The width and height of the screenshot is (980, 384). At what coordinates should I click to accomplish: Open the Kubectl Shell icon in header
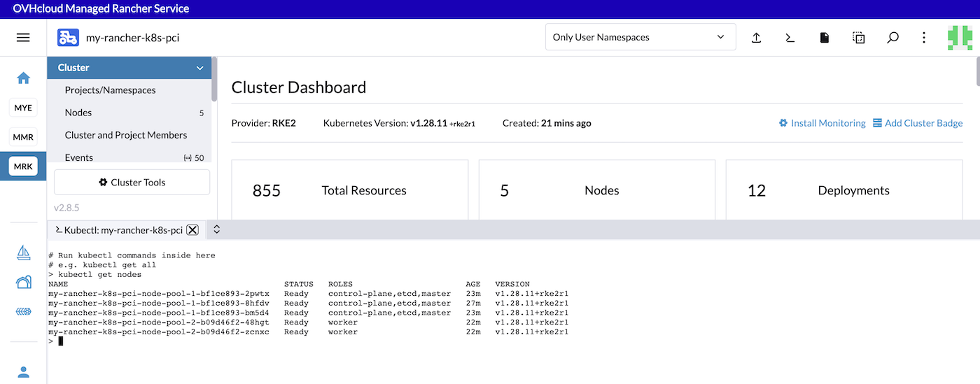click(x=790, y=38)
